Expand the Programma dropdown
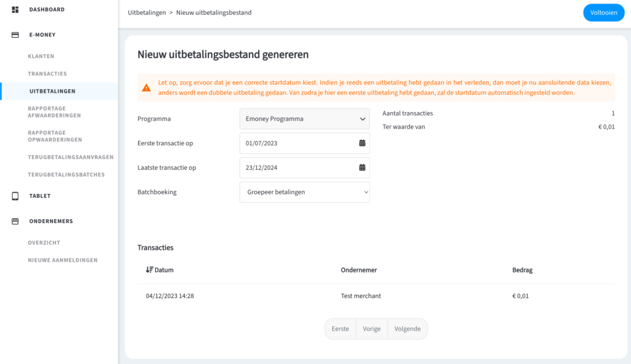This screenshot has height=364, width=631. [304, 119]
